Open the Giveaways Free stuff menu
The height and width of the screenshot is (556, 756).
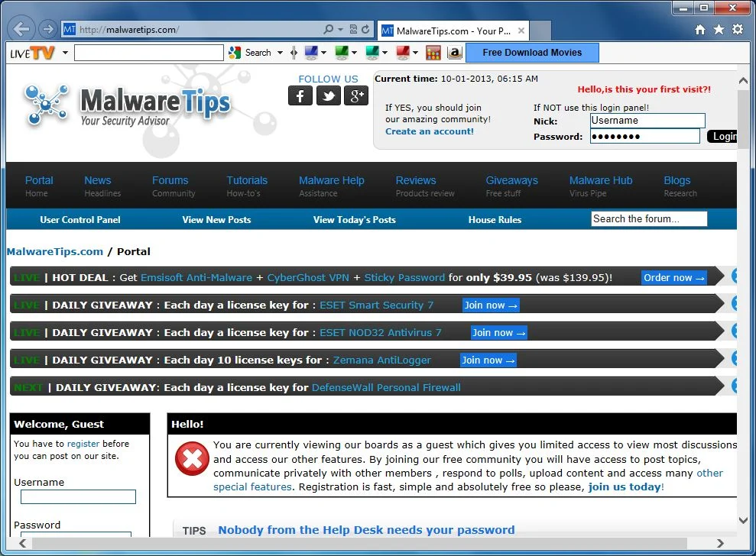tap(511, 186)
